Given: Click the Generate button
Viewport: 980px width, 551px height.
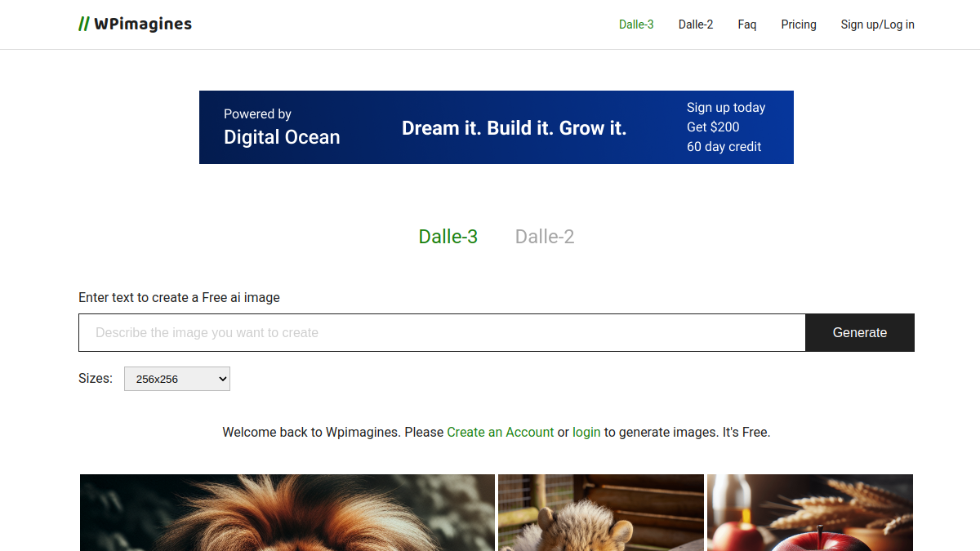Looking at the screenshot, I should pos(860,333).
